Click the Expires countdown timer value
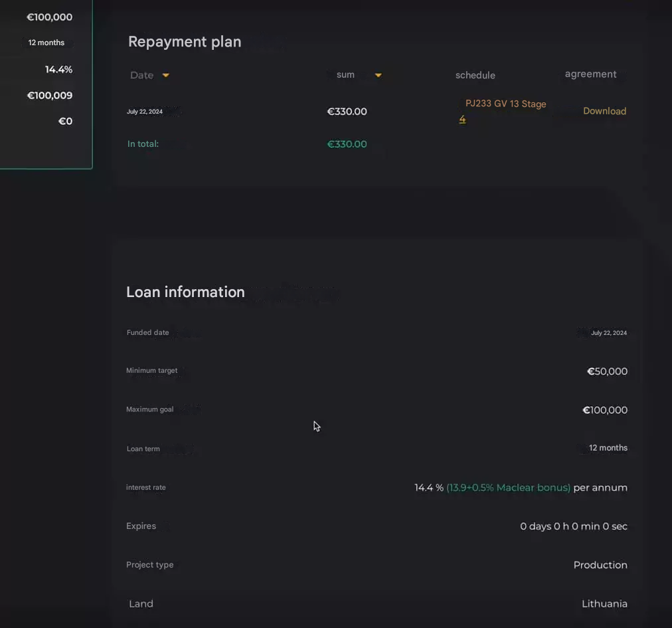 [573, 526]
